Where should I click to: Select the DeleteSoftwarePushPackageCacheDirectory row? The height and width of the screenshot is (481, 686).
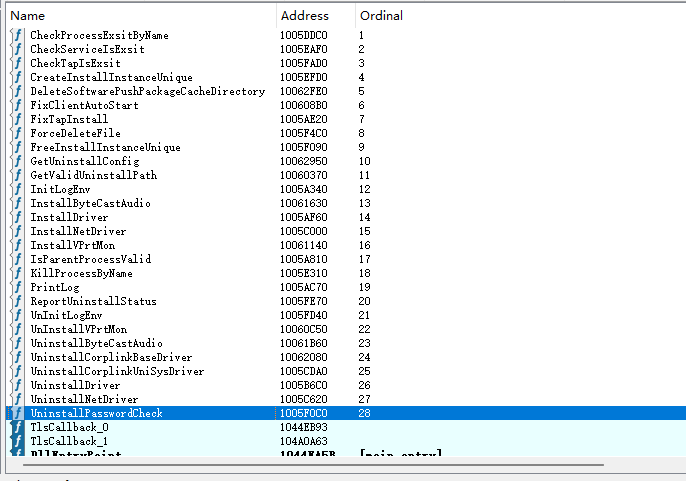(x=147, y=91)
